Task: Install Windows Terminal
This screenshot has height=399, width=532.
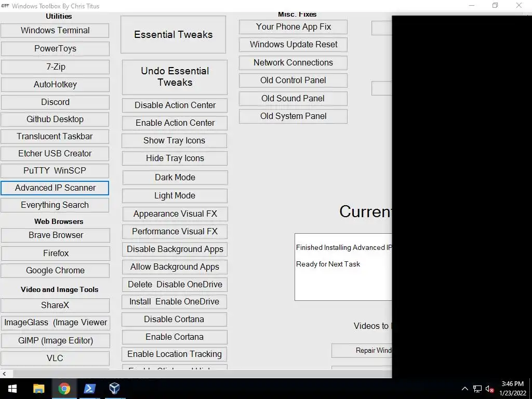Action: click(55, 31)
